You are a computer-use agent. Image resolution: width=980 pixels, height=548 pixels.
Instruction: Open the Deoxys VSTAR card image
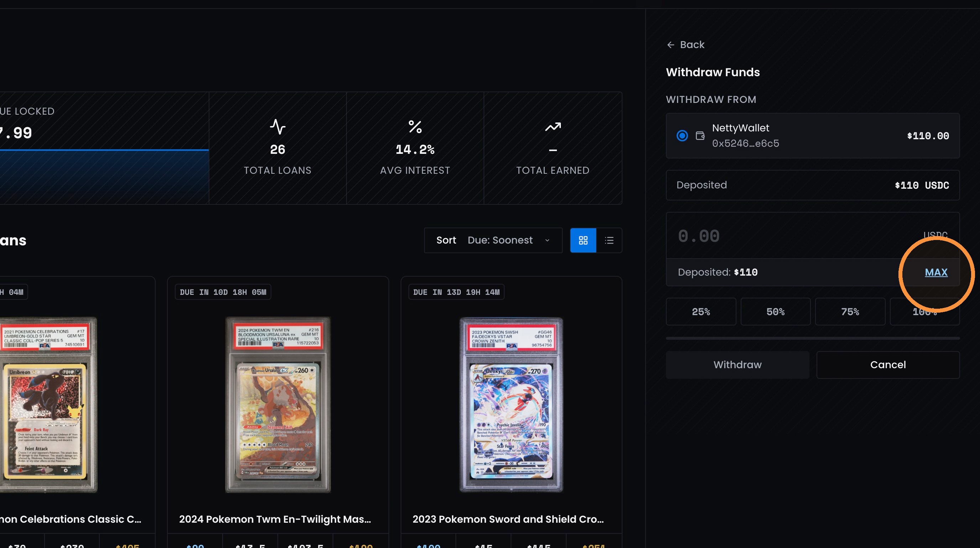pos(511,405)
